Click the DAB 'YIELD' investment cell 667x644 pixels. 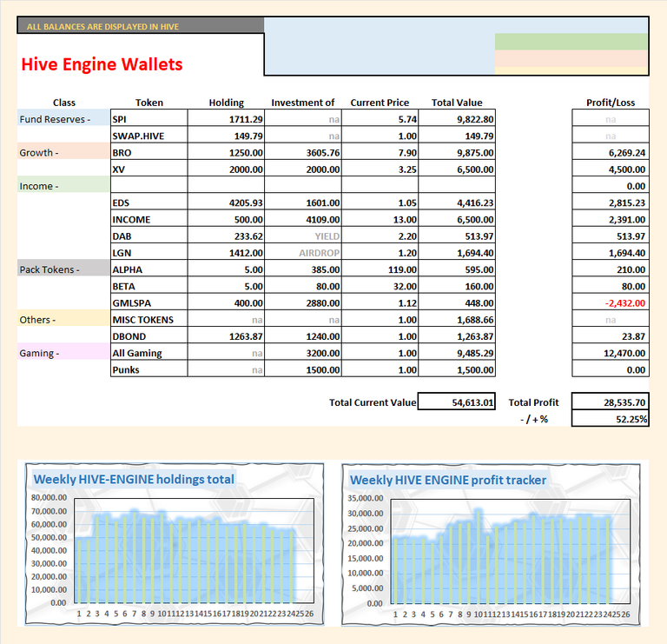[303, 235]
